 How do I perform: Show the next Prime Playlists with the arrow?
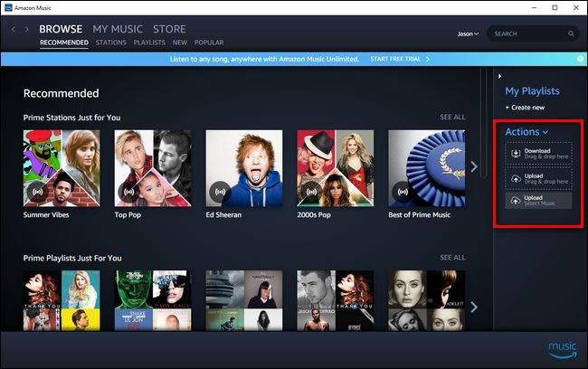(474, 307)
